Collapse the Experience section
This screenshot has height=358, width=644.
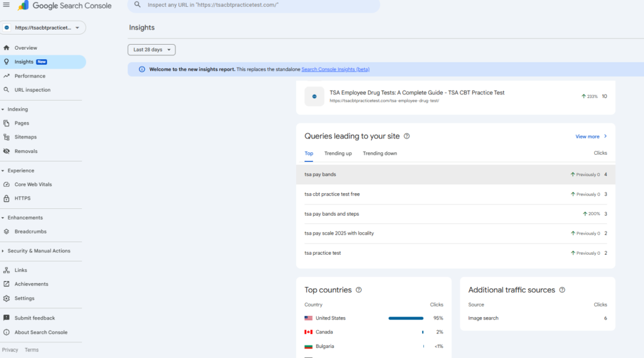tap(3, 171)
